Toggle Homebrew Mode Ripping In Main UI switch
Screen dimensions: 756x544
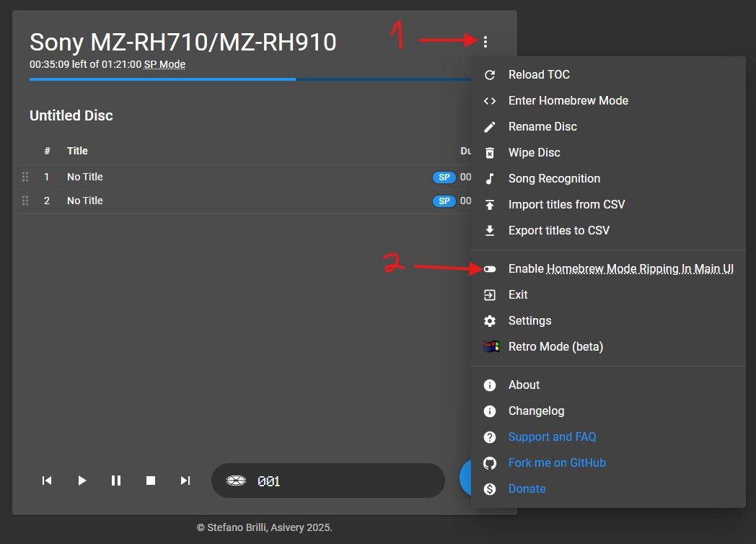[489, 269]
